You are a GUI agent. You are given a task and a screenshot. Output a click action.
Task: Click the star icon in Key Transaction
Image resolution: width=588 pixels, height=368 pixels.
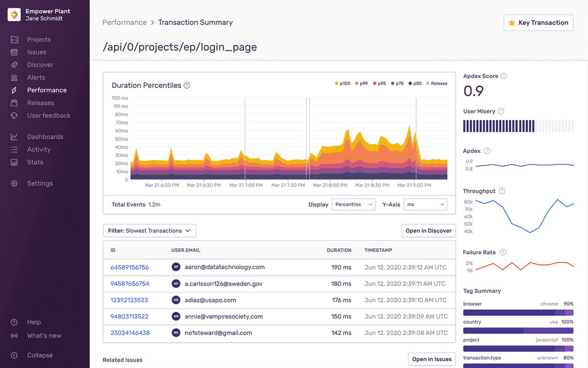click(512, 23)
